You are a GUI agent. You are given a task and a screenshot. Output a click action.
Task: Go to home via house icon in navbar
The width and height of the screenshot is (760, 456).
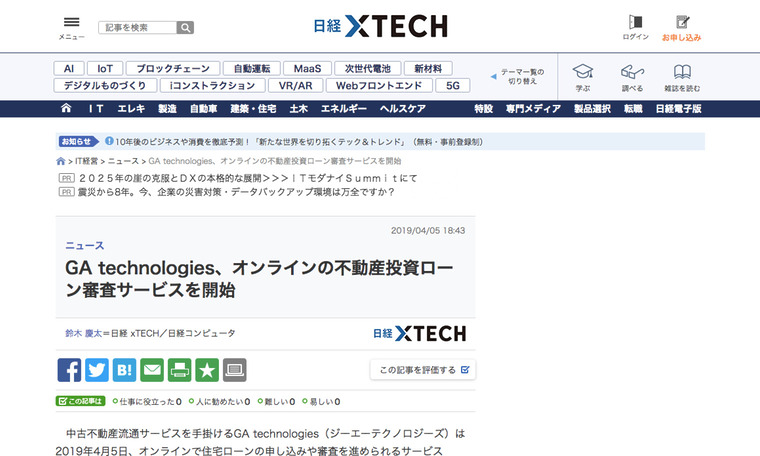(66, 109)
